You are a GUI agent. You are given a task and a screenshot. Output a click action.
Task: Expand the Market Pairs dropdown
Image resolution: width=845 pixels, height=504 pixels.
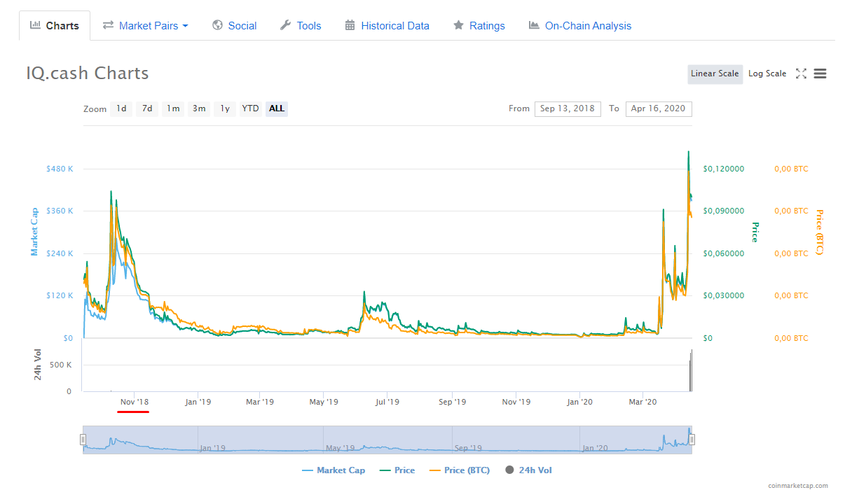click(146, 26)
